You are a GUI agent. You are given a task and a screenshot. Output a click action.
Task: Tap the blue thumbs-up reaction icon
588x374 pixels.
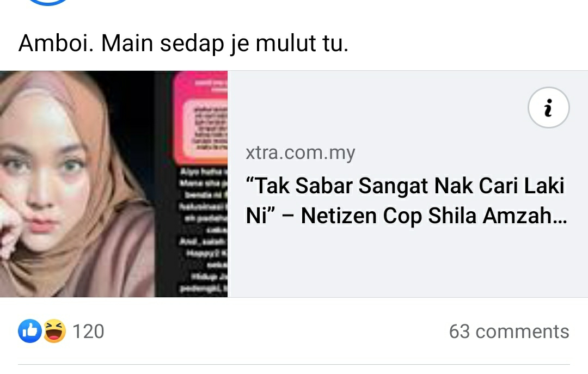[30, 331]
